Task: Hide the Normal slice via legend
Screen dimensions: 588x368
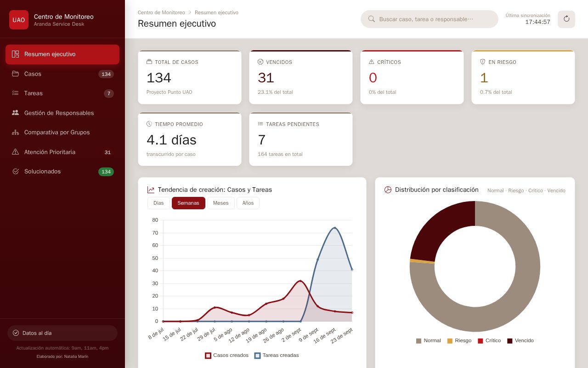Action: click(x=428, y=341)
